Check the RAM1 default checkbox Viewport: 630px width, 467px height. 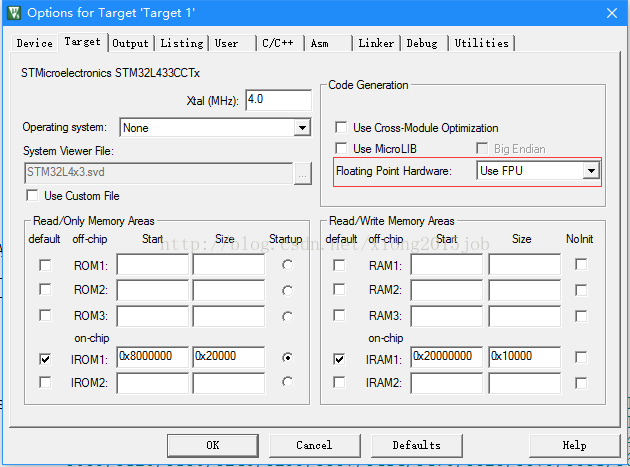(x=339, y=265)
